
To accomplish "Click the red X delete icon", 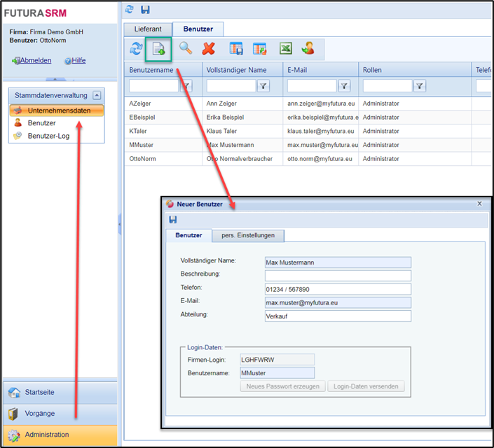I will coord(208,48).
